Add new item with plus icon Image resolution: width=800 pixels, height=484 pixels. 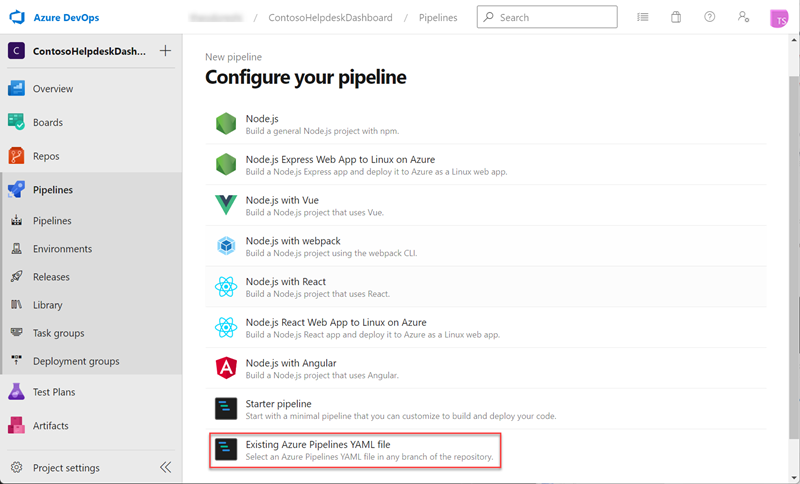coord(165,50)
